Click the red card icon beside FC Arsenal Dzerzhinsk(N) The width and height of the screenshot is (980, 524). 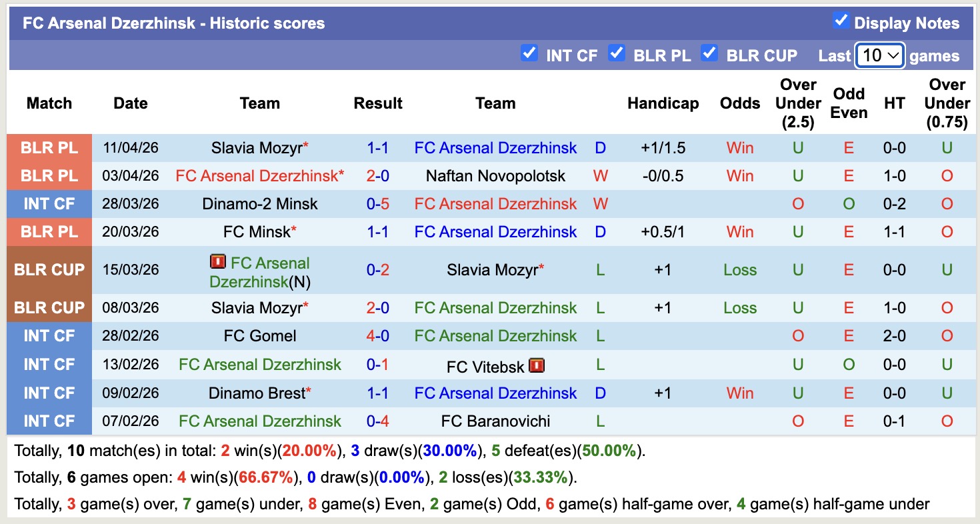217,261
